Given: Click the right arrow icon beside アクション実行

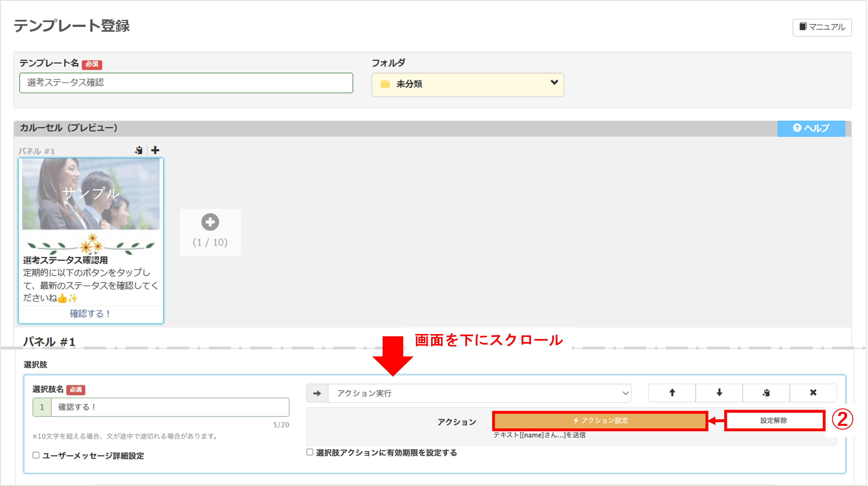Looking at the screenshot, I should coord(317,393).
